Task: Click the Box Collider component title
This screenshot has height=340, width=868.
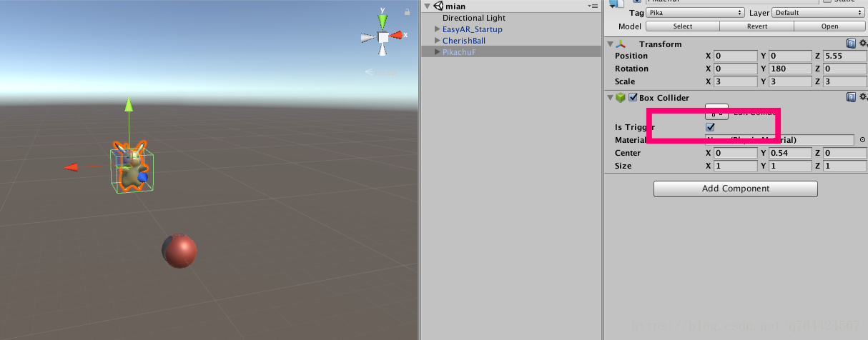Action: 664,98
